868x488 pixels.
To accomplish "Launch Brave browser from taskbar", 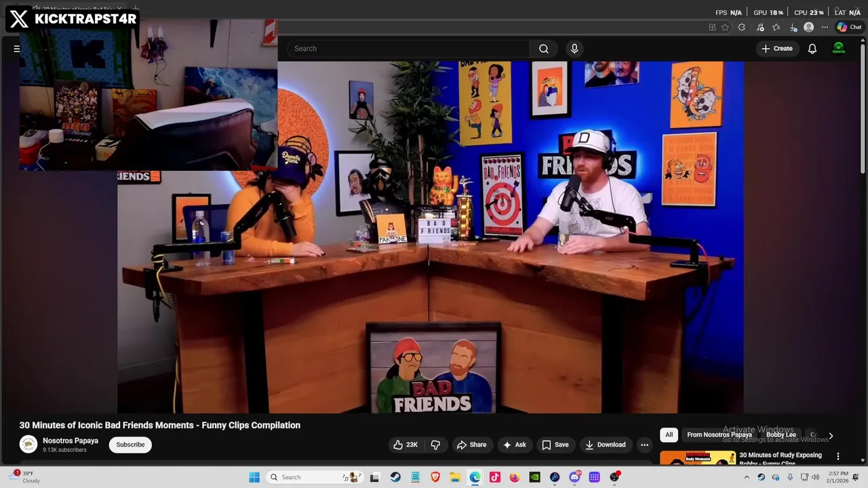I will click(435, 477).
